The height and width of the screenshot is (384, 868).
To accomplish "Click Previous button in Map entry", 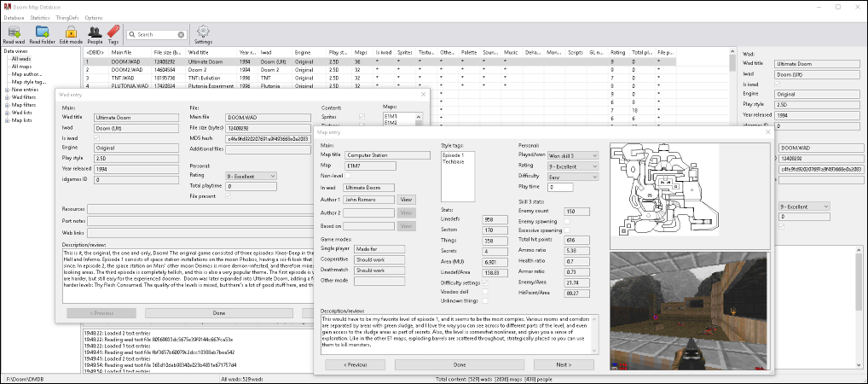I will pyautogui.click(x=356, y=365).
